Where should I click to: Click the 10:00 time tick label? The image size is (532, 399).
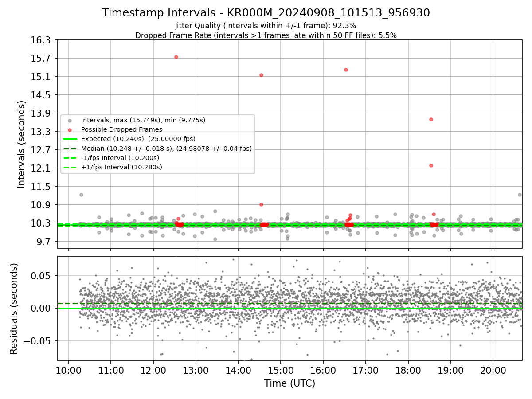click(68, 371)
